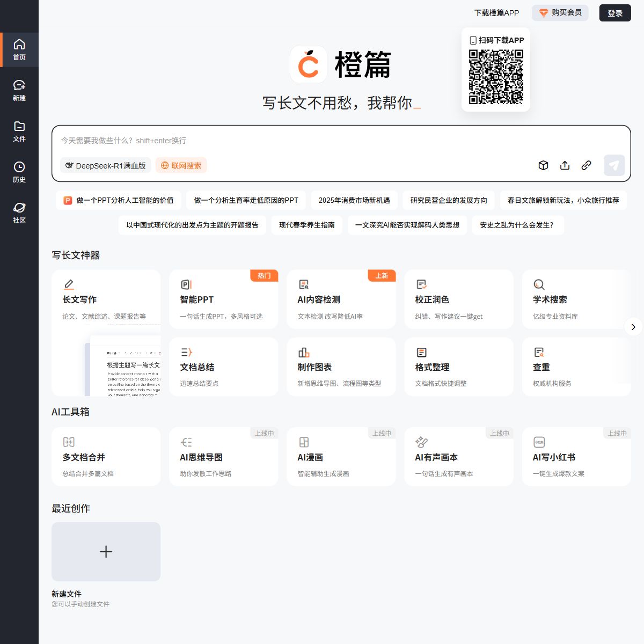Screen dimensions: 644x644
Task: Click the 校正润色 card title
Action: point(432,299)
